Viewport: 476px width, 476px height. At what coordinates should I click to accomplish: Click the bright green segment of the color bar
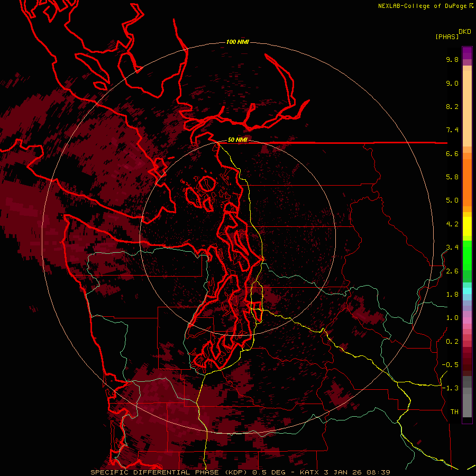coord(467,255)
